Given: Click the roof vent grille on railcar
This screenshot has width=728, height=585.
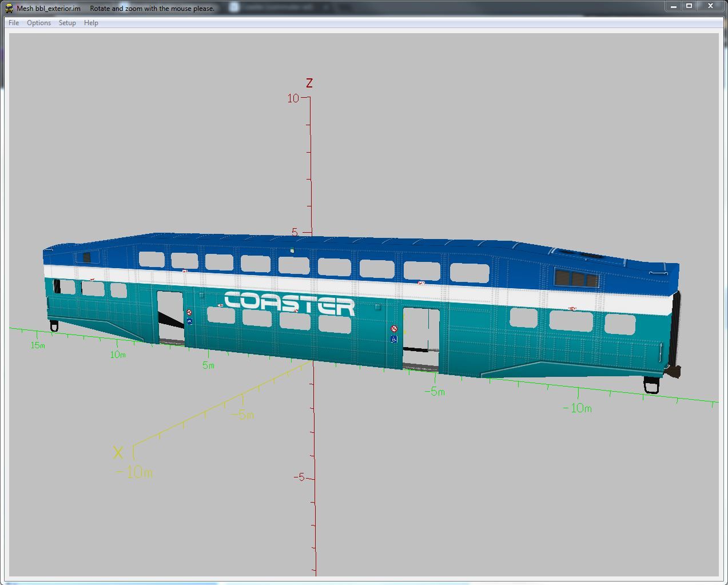Looking at the screenshot, I should pos(576,279).
